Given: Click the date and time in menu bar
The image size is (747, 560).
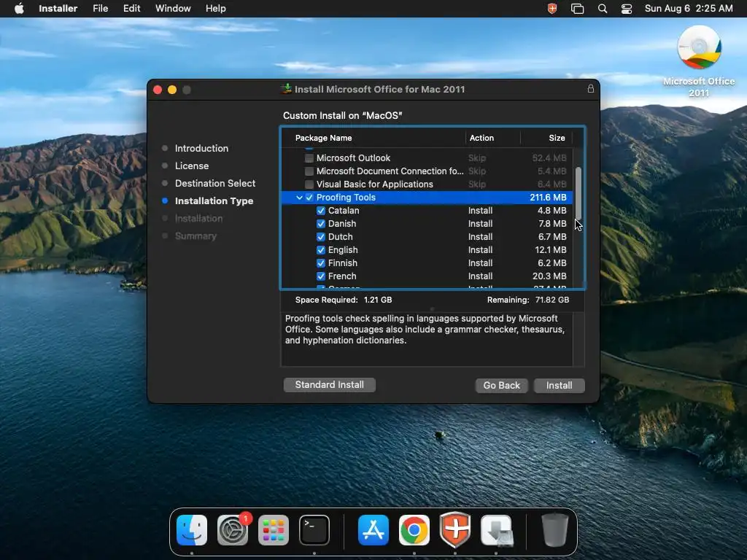Looking at the screenshot, I should tap(689, 9).
